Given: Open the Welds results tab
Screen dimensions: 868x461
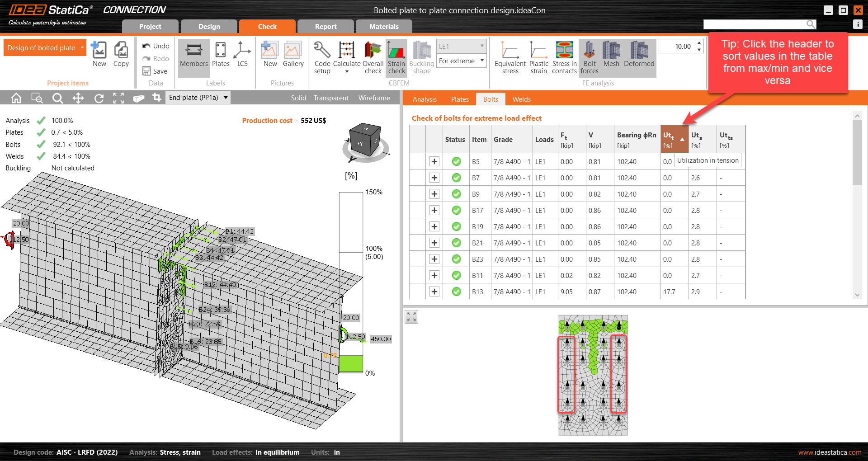Looking at the screenshot, I should [521, 99].
